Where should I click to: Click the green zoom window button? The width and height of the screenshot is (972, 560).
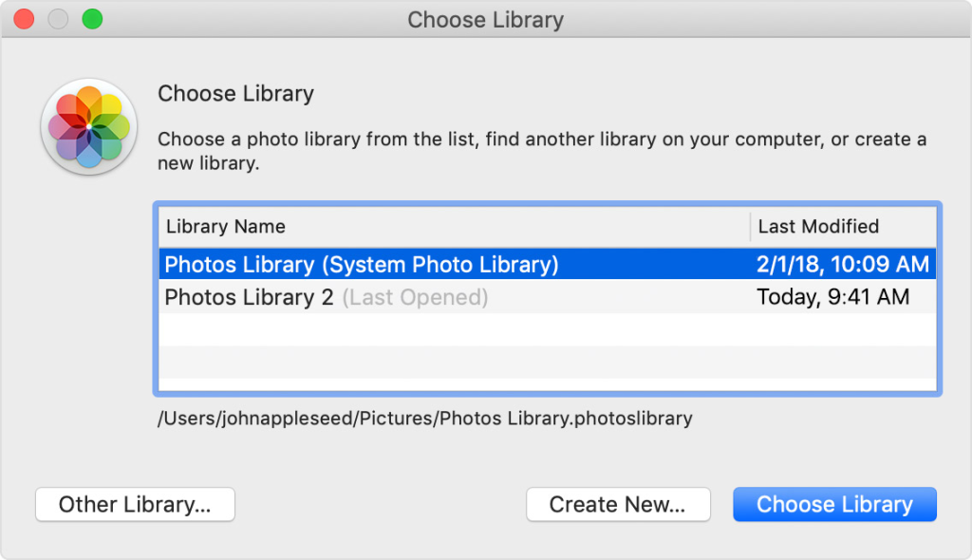[92, 19]
